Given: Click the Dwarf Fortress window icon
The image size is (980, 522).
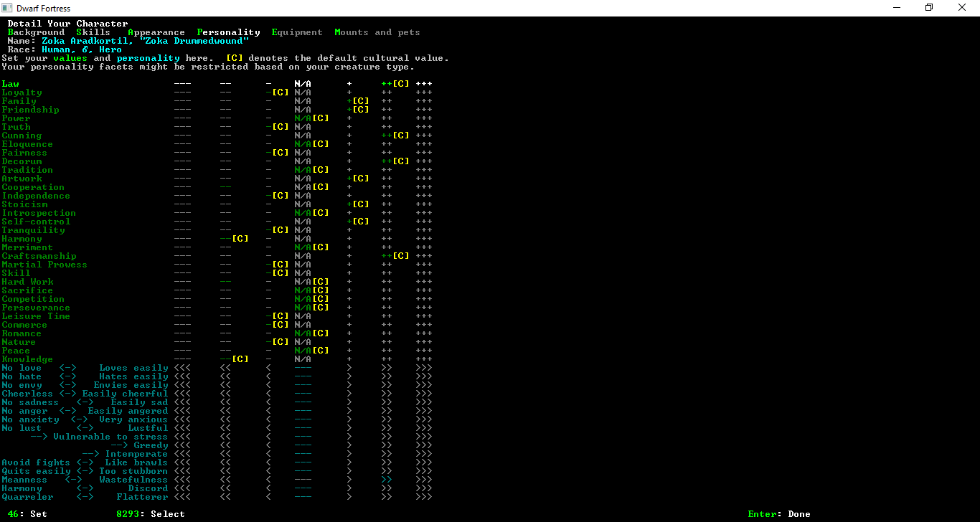Looking at the screenshot, I should coord(8,8).
